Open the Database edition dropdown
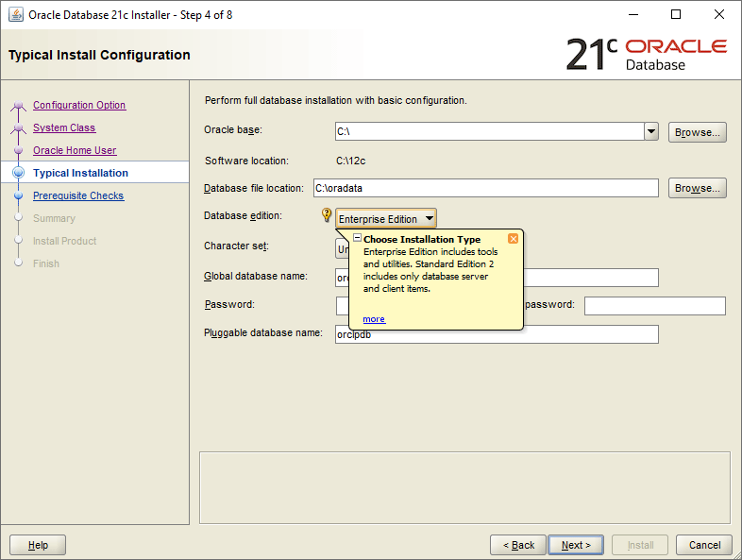 [x=386, y=219]
